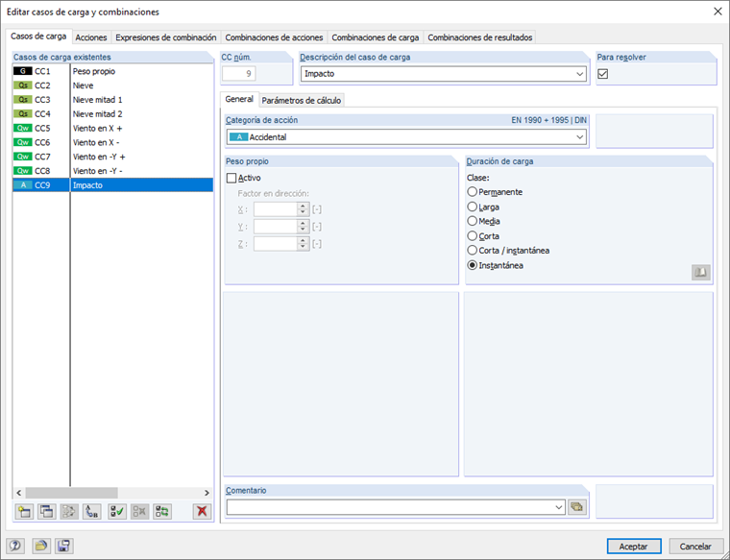This screenshot has width=730, height=560.
Task: Select load case CC7 Viento en -Y +
Action: click(x=112, y=157)
